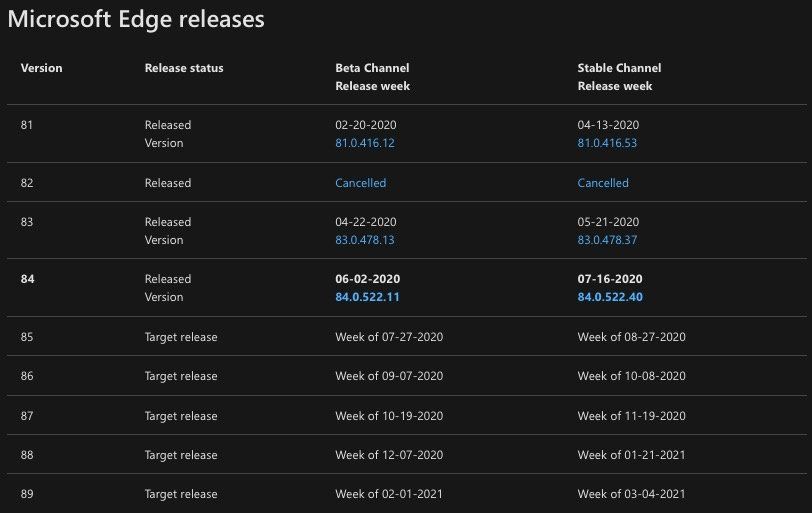Select version number 81 cell
812x513 pixels.
click(x=27, y=125)
